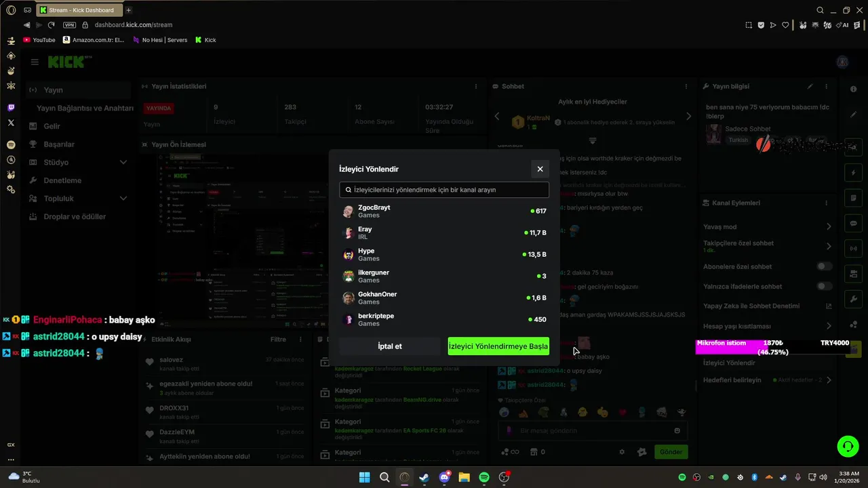Choose the Hype channel entry
The width and height of the screenshot is (868, 488).
(444, 255)
